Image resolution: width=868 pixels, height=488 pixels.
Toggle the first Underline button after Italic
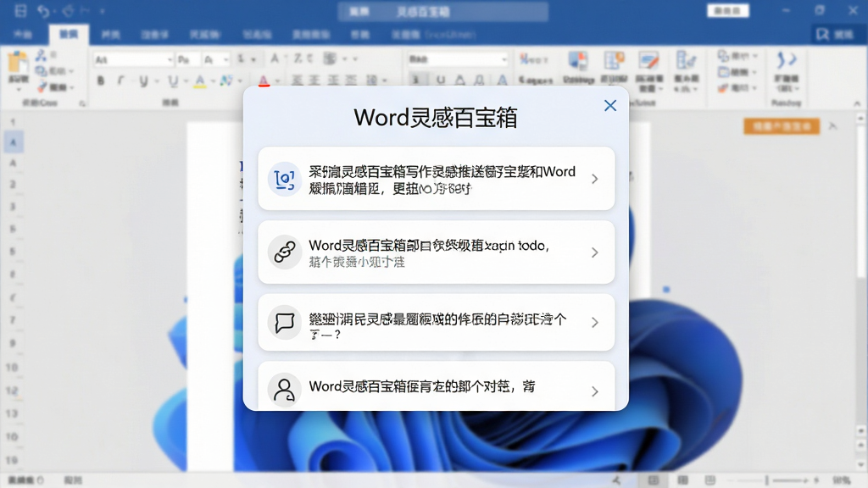coord(143,80)
